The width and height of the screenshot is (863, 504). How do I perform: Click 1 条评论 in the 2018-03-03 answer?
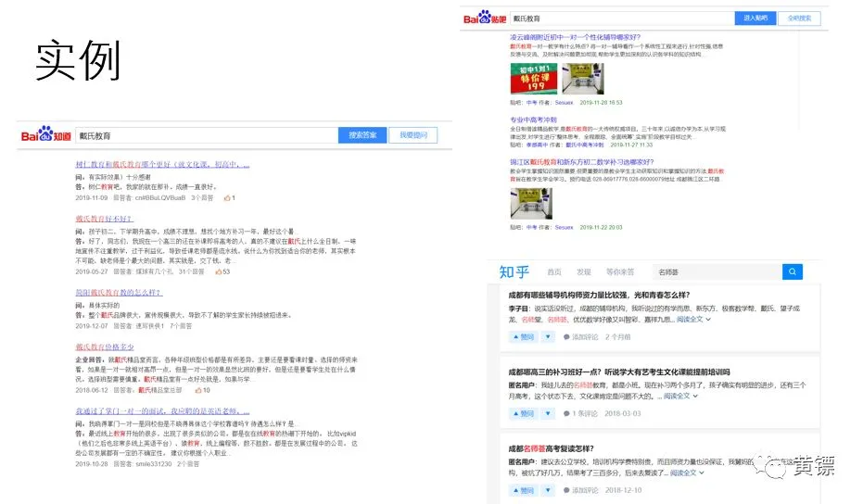pyautogui.click(x=585, y=413)
